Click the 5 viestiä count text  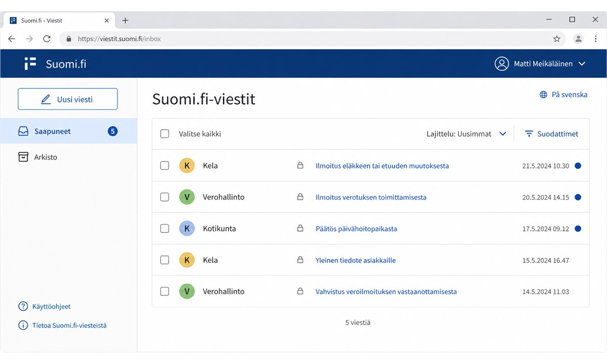pyautogui.click(x=358, y=322)
